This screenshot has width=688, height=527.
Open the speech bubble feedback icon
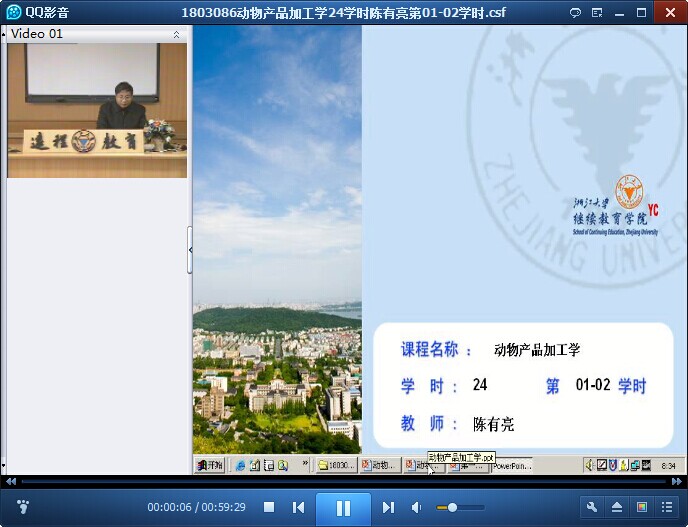[575, 13]
